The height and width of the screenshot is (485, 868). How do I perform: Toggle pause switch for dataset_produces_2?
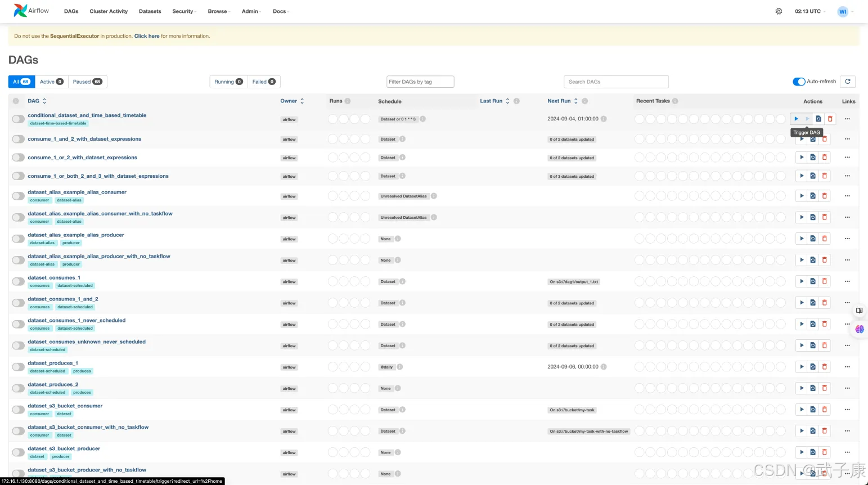(x=19, y=388)
